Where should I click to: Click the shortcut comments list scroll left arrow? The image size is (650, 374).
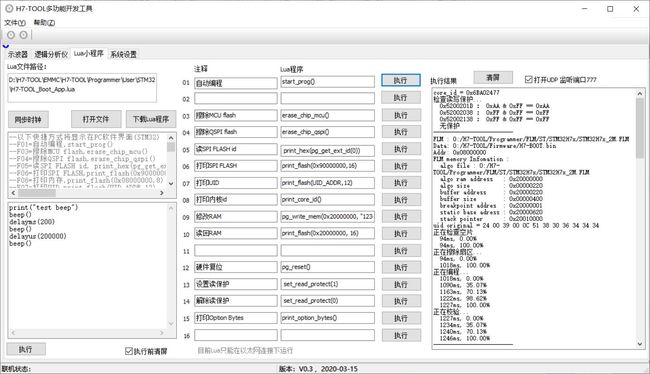tap(13, 193)
